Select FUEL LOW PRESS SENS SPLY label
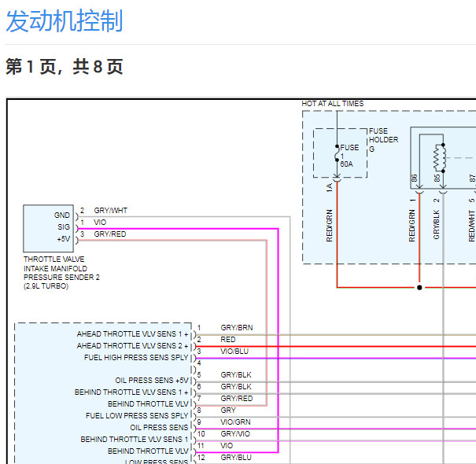 click(x=137, y=415)
